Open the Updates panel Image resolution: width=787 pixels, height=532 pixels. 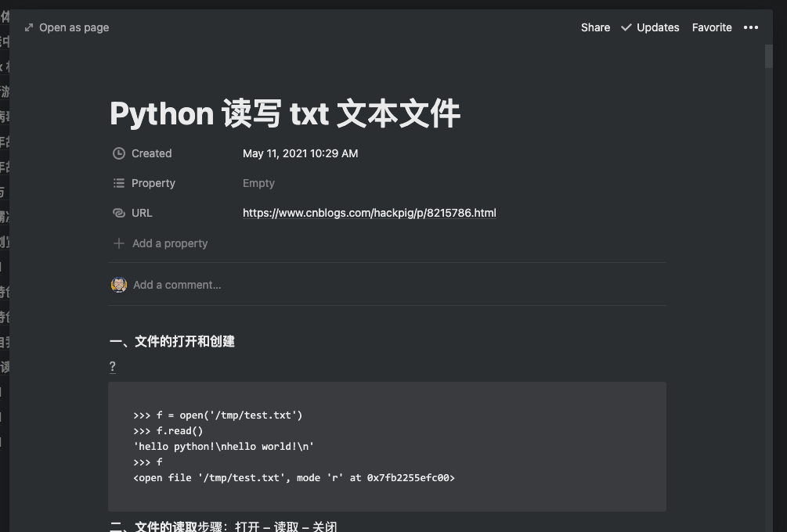(658, 27)
